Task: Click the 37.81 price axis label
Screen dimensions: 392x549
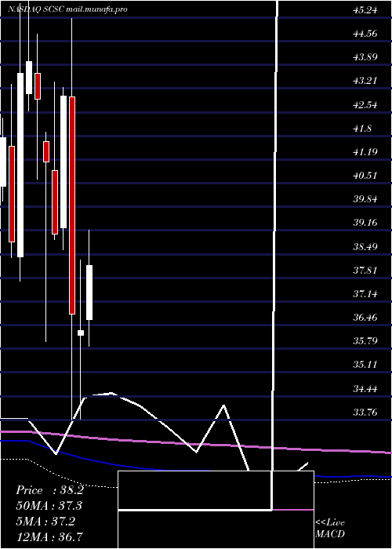Action: [365, 270]
